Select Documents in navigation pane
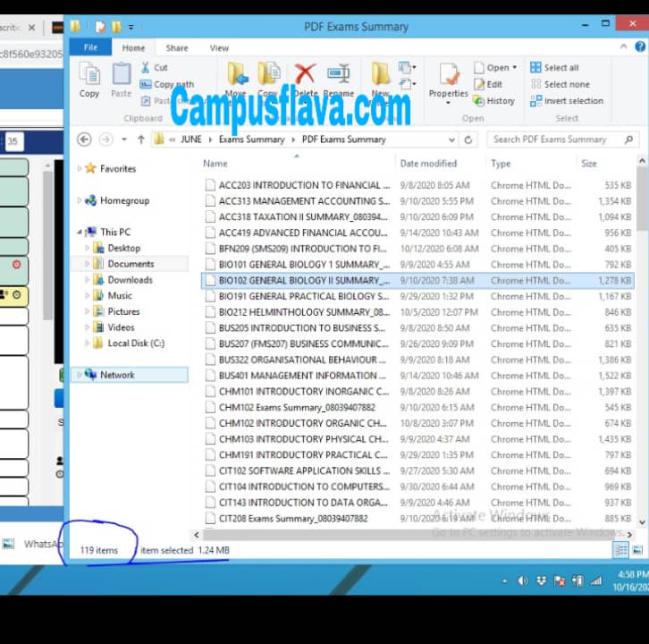 click(130, 264)
